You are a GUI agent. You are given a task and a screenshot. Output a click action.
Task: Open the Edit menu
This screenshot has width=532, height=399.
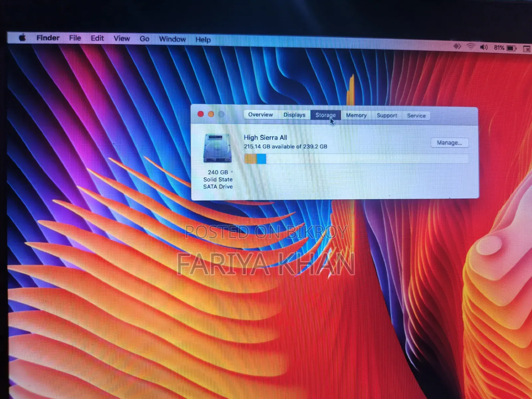[x=97, y=38]
